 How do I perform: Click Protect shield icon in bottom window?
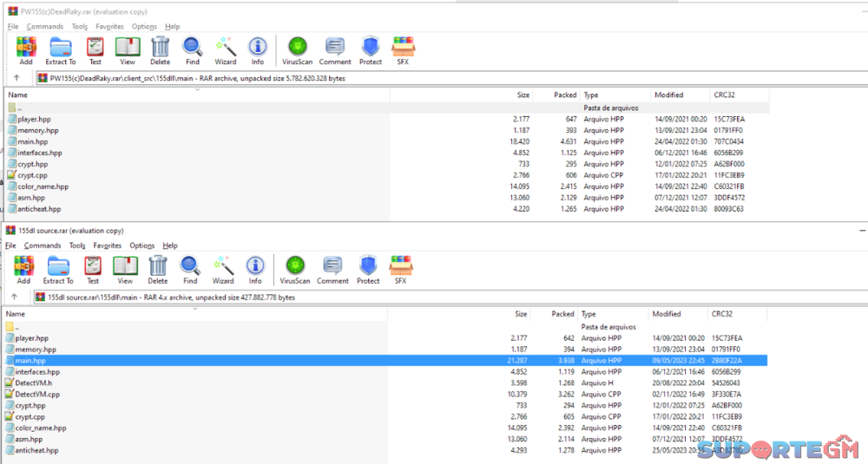[x=368, y=269]
